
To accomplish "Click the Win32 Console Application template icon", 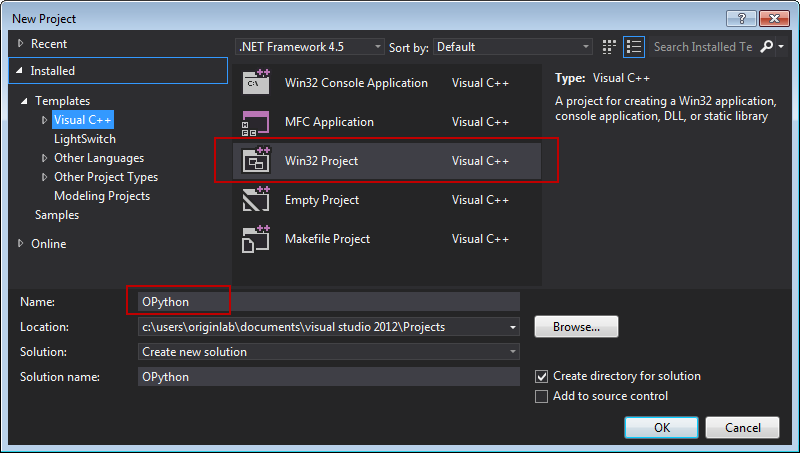I will click(257, 83).
